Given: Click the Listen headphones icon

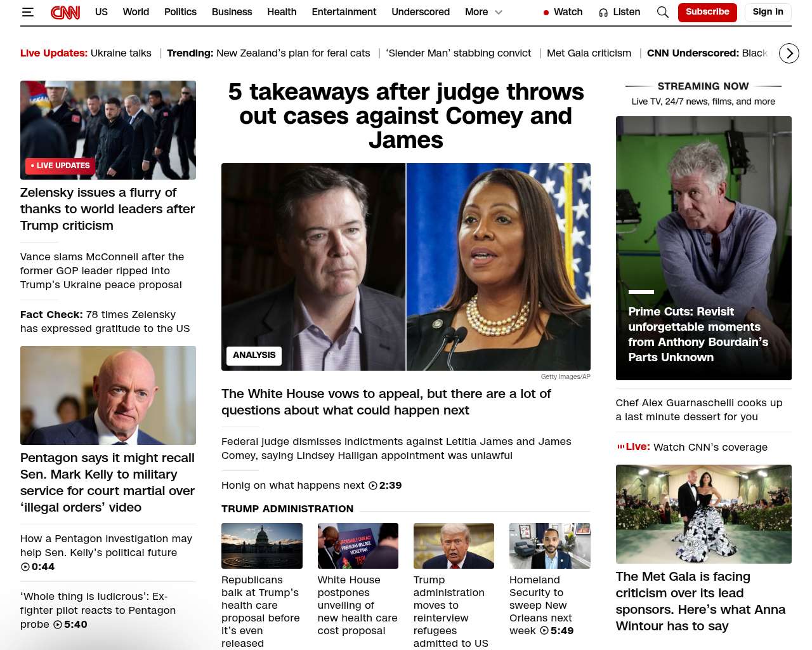Looking at the screenshot, I should (x=603, y=12).
